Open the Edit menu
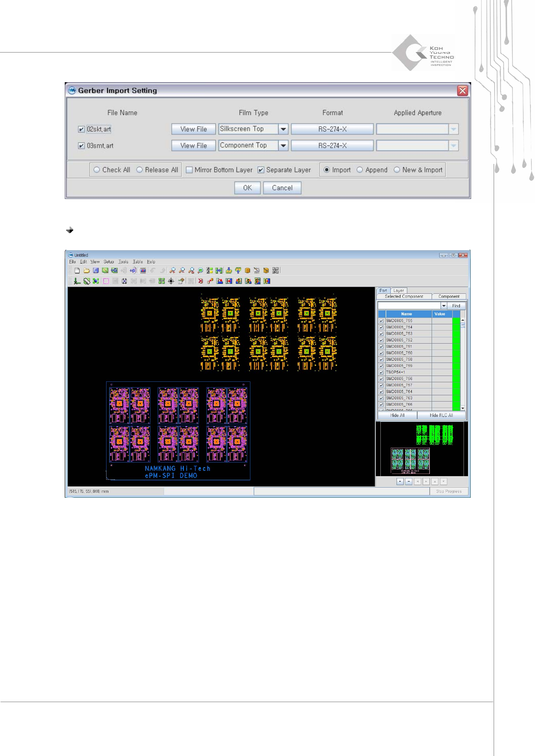Viewport: 535px width, 756px height. (x=83, y=261)
